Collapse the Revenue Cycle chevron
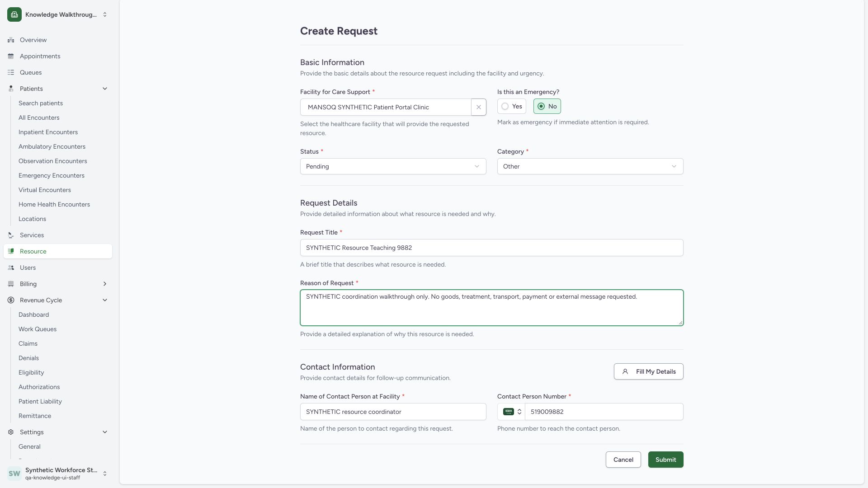The height and width of the screenshot is (488, 868). coord(105,300)
